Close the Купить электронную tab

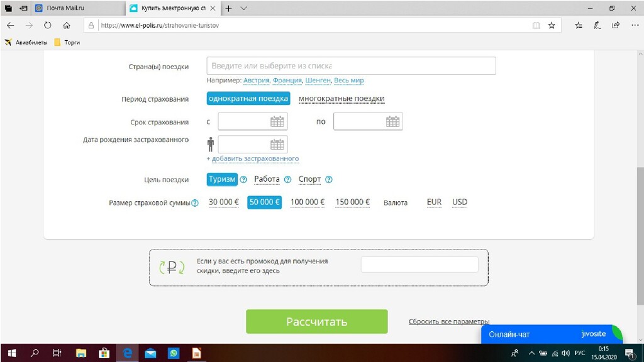213,8
